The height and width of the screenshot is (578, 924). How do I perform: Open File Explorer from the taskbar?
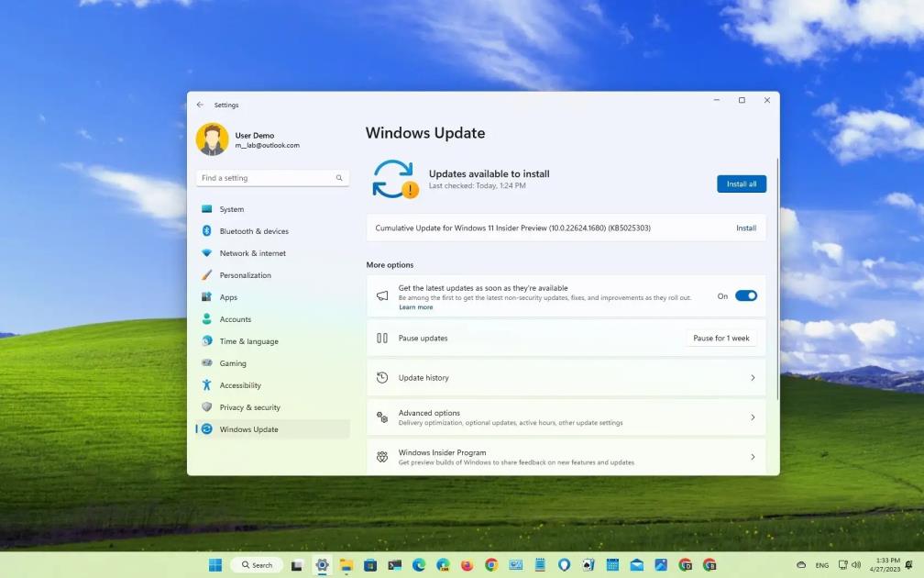346,565
